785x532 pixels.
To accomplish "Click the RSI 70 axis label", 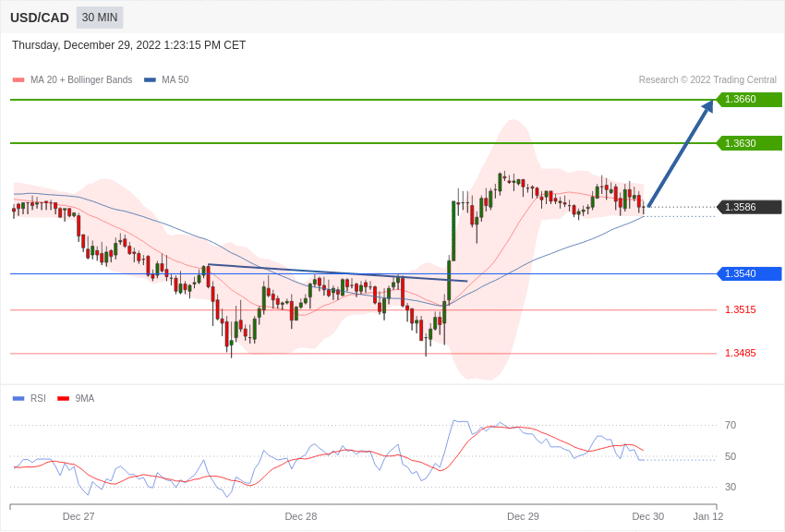I will [x=731, y=425].
